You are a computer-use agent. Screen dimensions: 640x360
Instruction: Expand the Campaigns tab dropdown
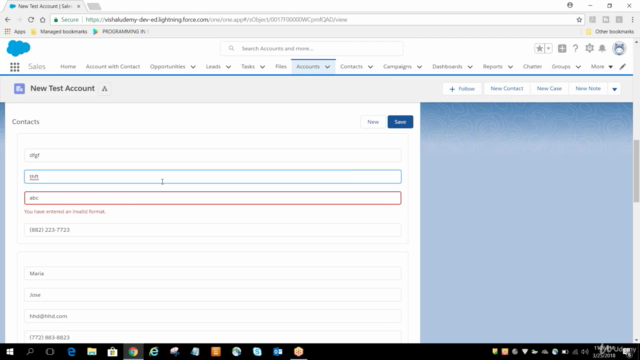click(x=419, y=67)
